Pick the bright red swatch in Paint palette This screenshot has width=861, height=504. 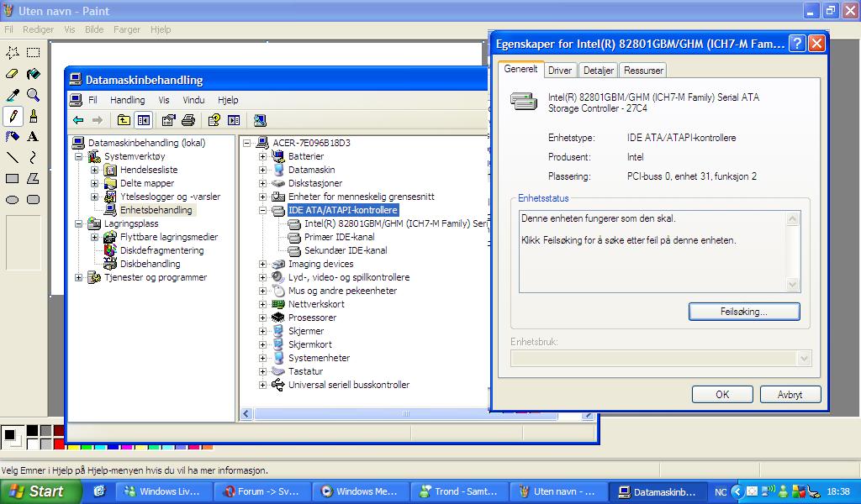[x=59, y=444]
